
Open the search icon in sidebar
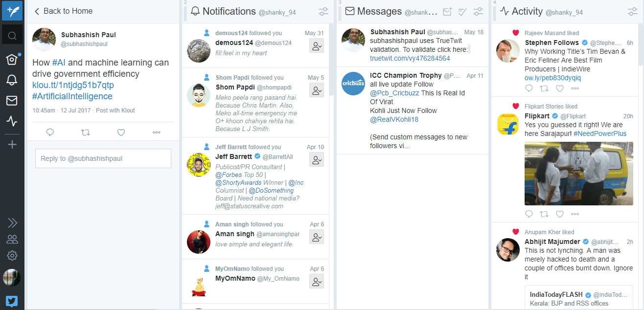(12, 35)
